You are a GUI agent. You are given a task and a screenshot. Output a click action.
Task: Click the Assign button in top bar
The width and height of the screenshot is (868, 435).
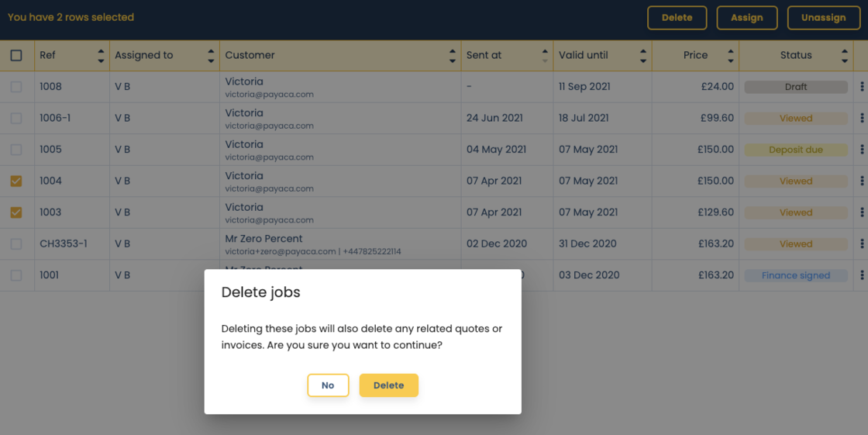[746, 18]
